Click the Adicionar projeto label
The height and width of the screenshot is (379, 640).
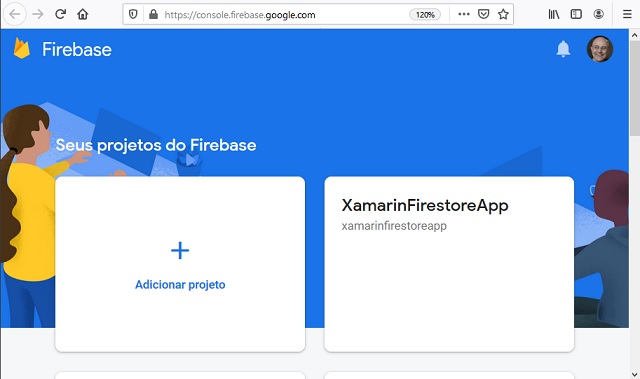(x=180, y=284)
